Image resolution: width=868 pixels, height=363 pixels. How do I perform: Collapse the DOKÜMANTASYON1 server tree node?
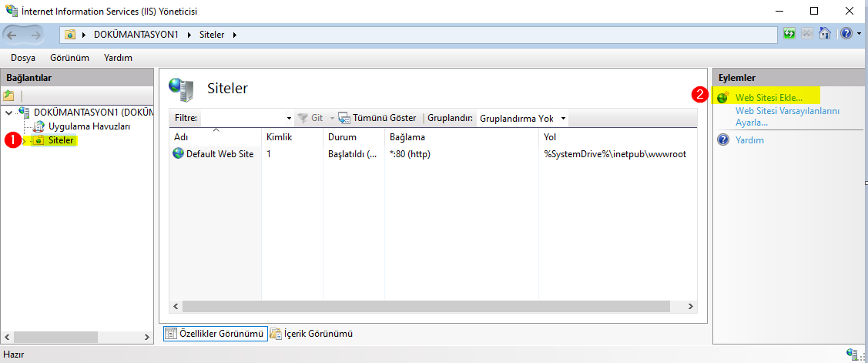coord(8,113)
